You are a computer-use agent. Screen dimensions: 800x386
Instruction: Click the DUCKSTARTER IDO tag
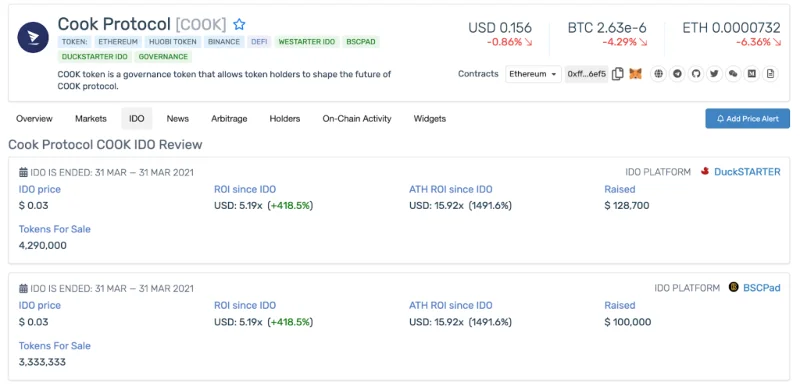pos(95,57)
